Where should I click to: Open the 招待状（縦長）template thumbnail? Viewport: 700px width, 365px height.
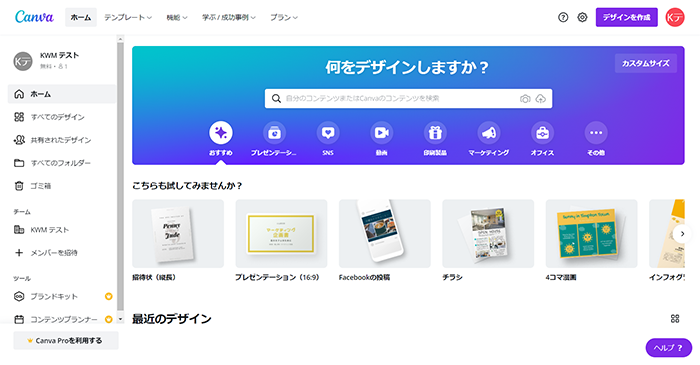coord(178,234)
